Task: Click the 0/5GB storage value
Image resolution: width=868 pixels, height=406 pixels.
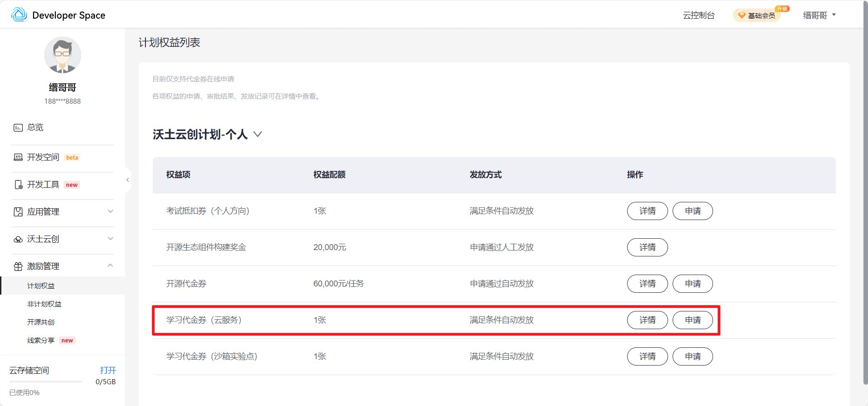Action: click(106, 382)
